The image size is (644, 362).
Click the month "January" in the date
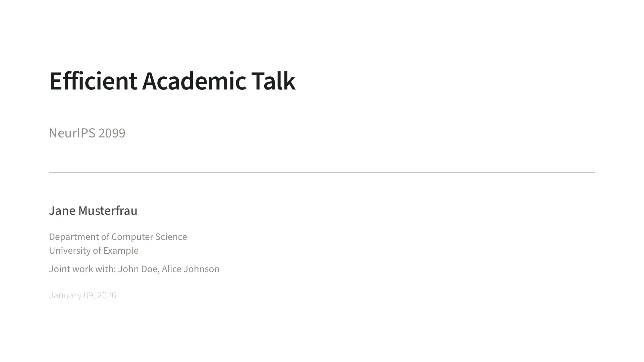[65, 295]
